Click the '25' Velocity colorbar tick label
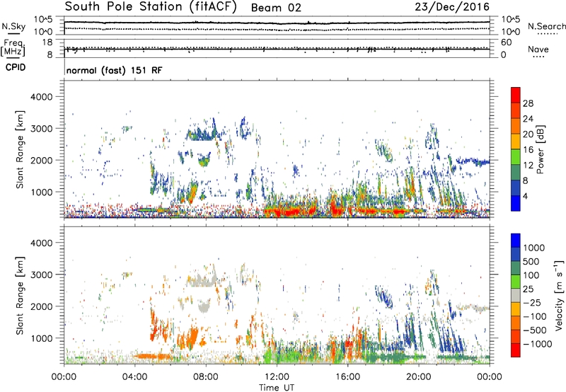This screenshot has height=392, width=566. coord(528,289)
